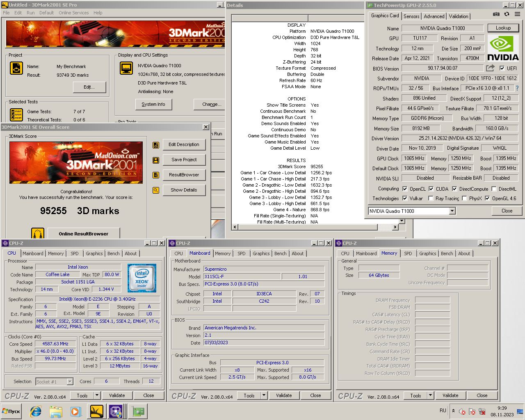Click the GPU Name field in GPU-Z

pos(443,28)
